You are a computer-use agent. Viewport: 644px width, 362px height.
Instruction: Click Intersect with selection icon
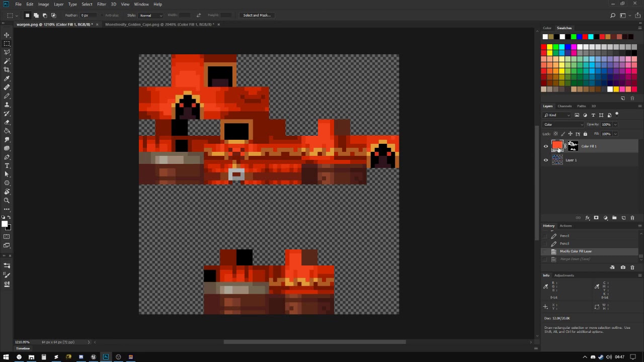(x=53, y=15)
